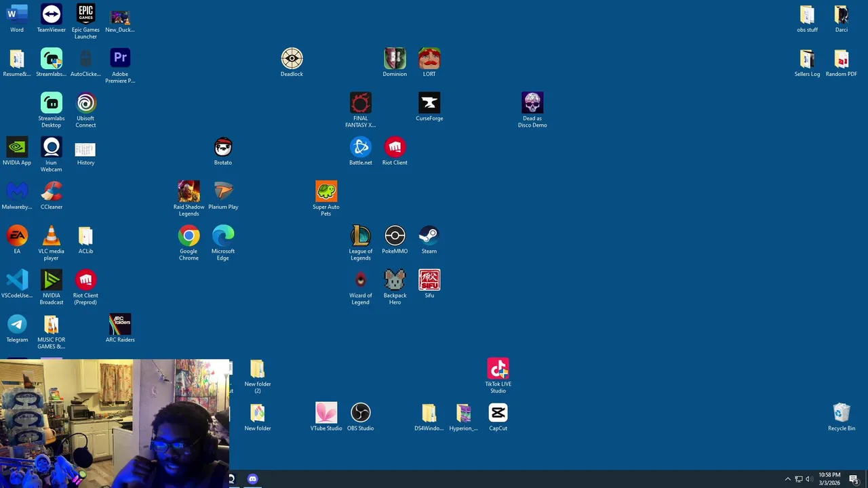Open the Hyperion archive icon
868x488 pixels.
click(463, 413)
